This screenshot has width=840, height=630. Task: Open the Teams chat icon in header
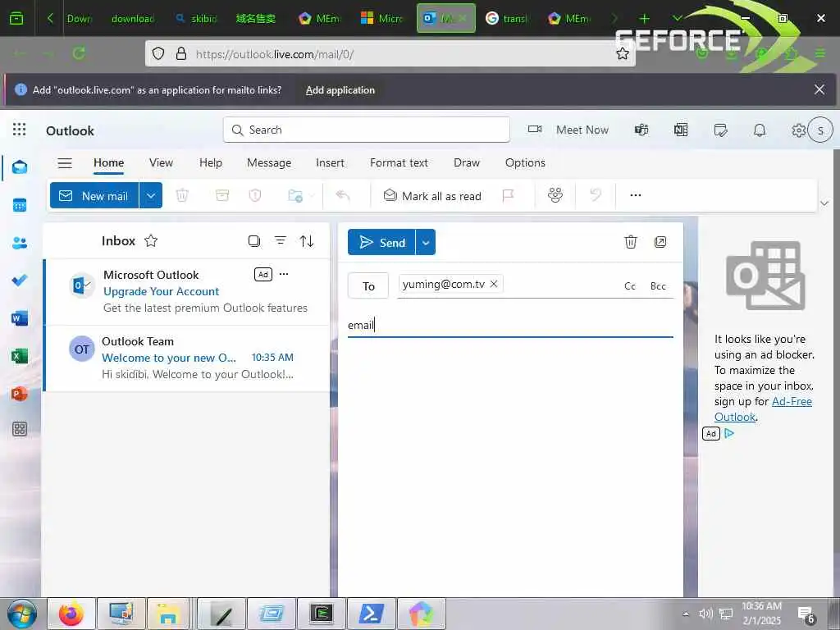(x=641, y=130)
